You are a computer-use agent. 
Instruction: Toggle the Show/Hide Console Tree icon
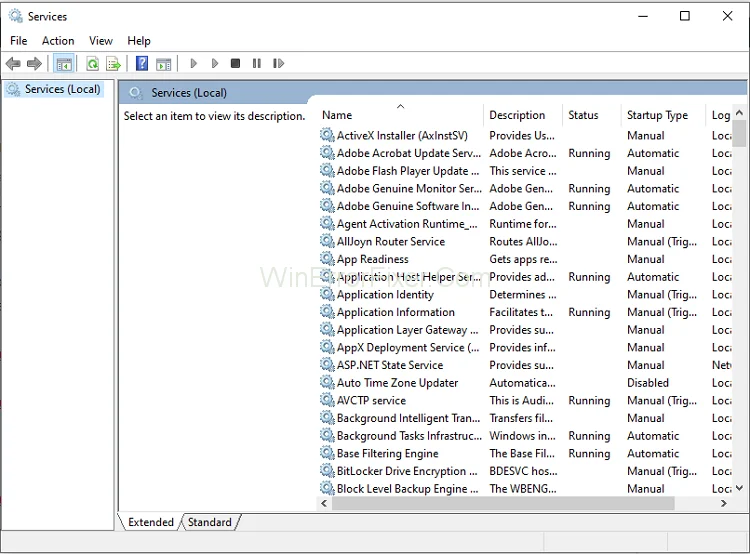64,64
